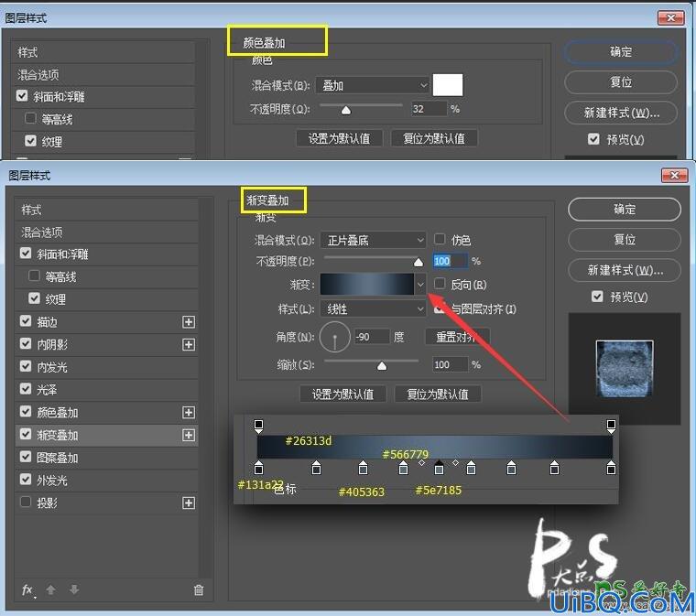Click the plus icon beside 内阴影

pos(189,344)
